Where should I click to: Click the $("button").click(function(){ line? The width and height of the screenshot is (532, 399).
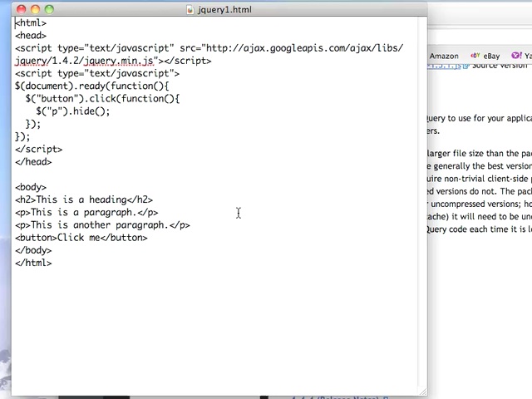(102, 99)
